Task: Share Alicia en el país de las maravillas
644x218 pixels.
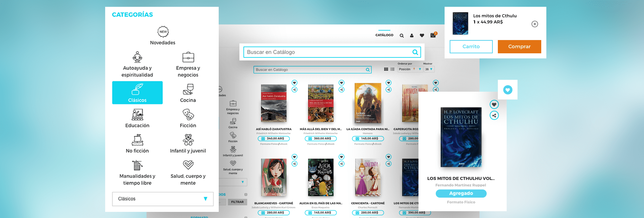Action: coord(341,164)
